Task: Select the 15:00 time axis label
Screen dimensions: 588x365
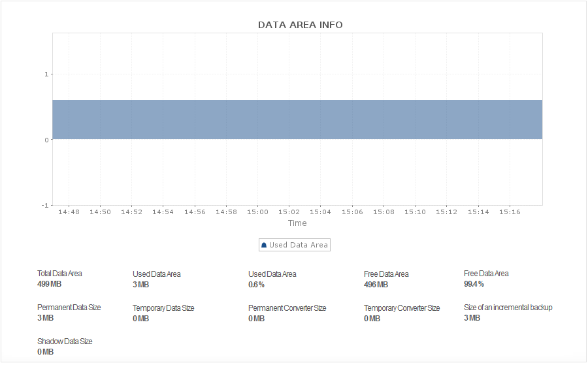Action: pos(257,212)
